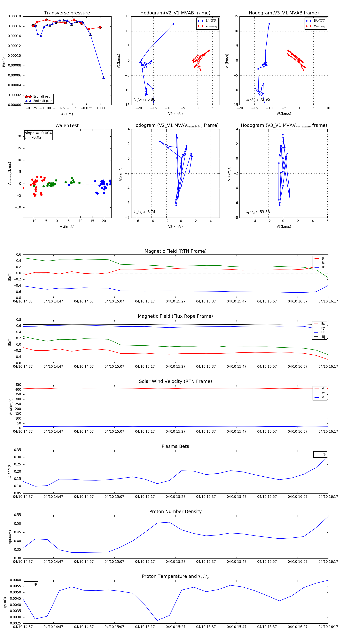The height and width of the screenshot is (644, 351).
Task: Click the "Br" legend entry
Action: (x=320, y=259)
